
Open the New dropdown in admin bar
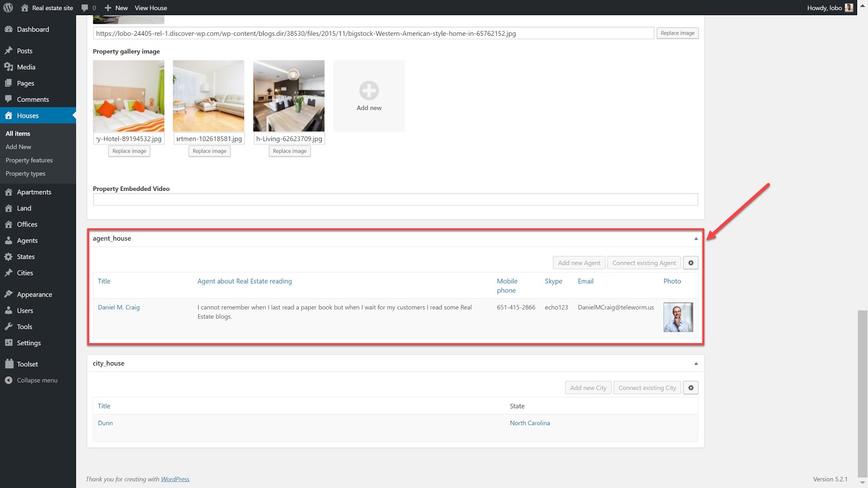[x=116, y=8]
